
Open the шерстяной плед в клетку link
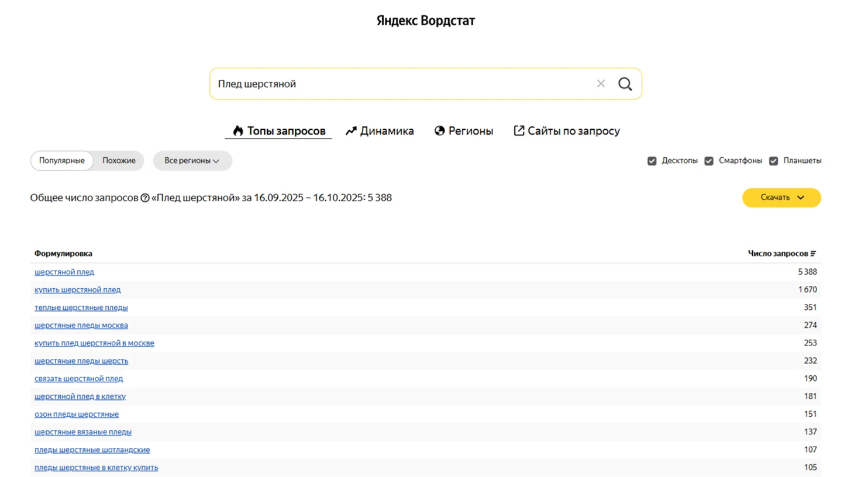point(80,396)
